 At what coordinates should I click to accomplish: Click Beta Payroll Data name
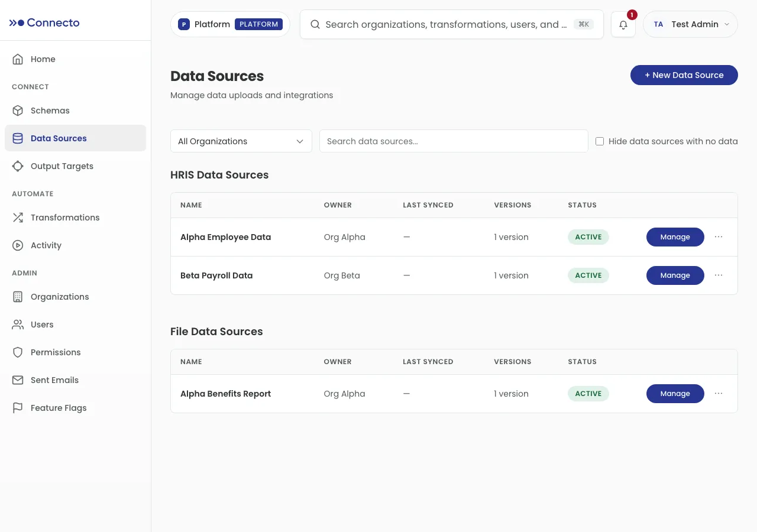(216, 275)
